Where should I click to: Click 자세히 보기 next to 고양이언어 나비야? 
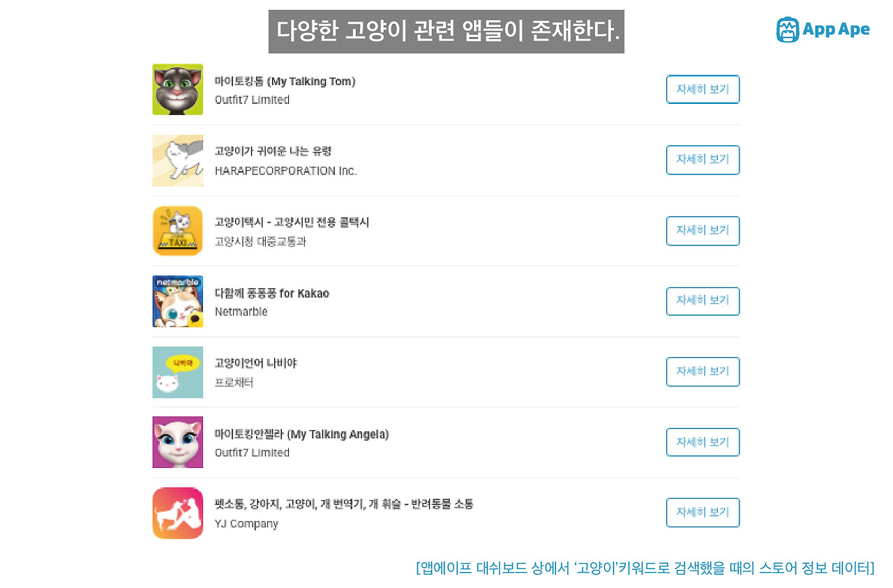[x=703, y=372]
